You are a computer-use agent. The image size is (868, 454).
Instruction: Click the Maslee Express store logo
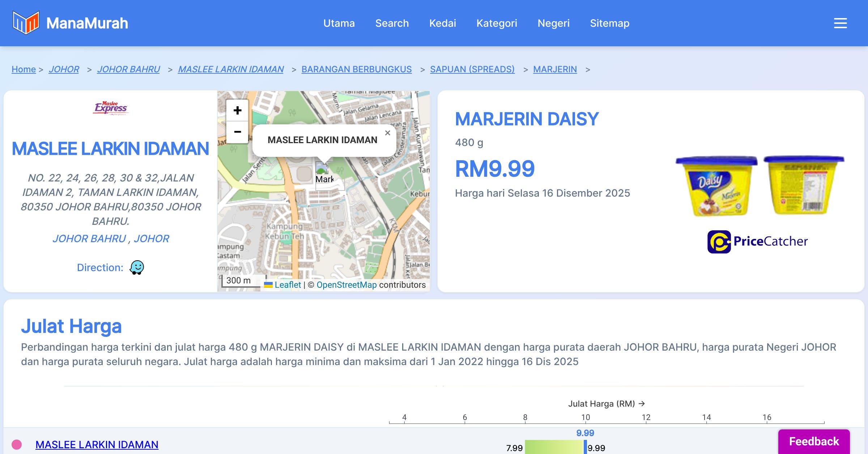pos(111,108)
